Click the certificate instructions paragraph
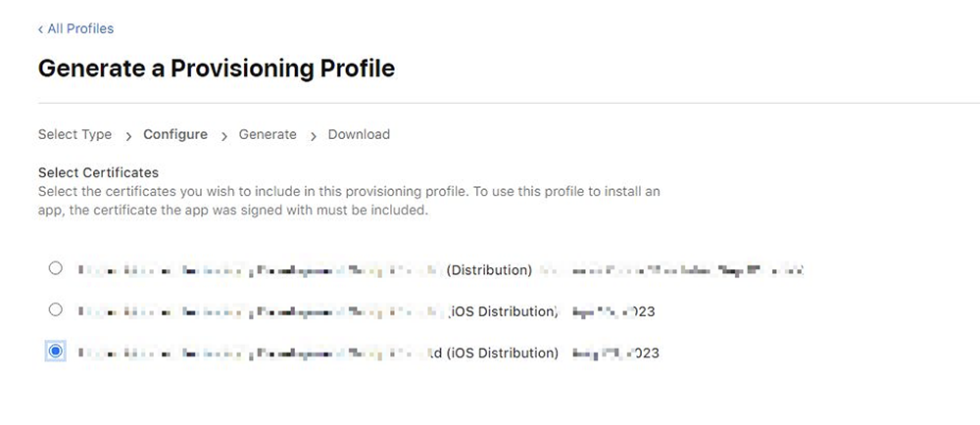The image size is (980, 425). coord(348,201)
